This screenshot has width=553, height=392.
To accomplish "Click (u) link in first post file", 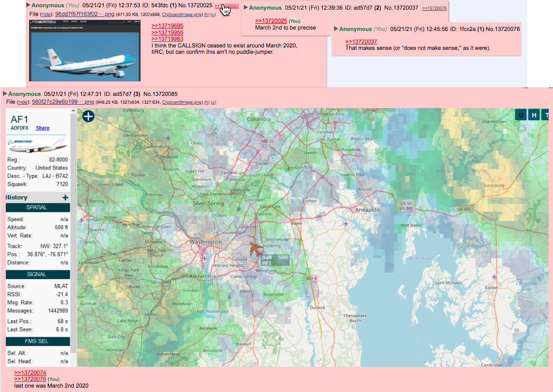I will 213,15.
